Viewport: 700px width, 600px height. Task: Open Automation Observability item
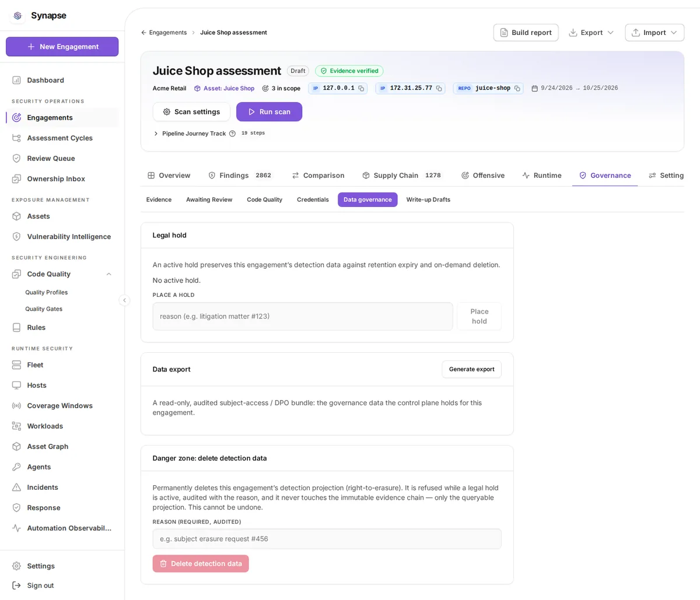(62, 528)
